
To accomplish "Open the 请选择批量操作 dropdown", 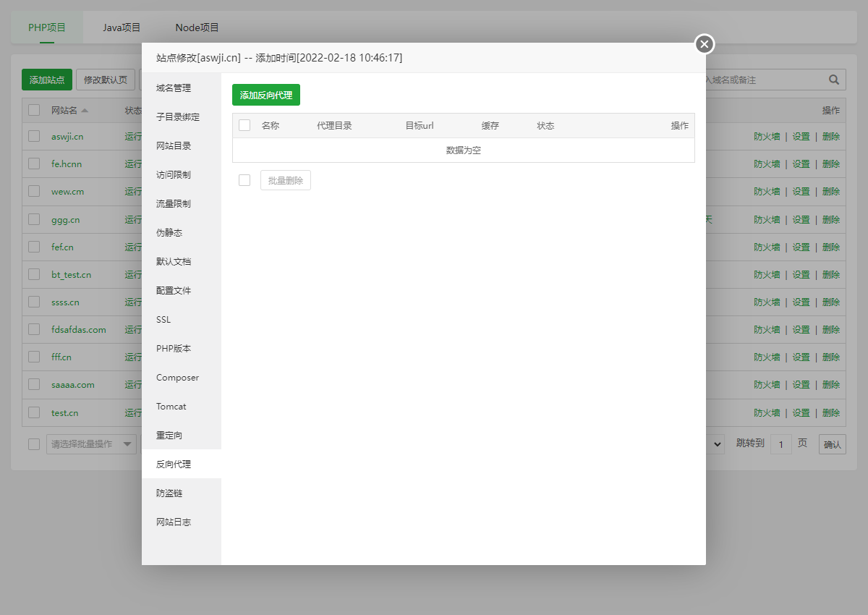I will pyautogui.click(x=91, y=444).
